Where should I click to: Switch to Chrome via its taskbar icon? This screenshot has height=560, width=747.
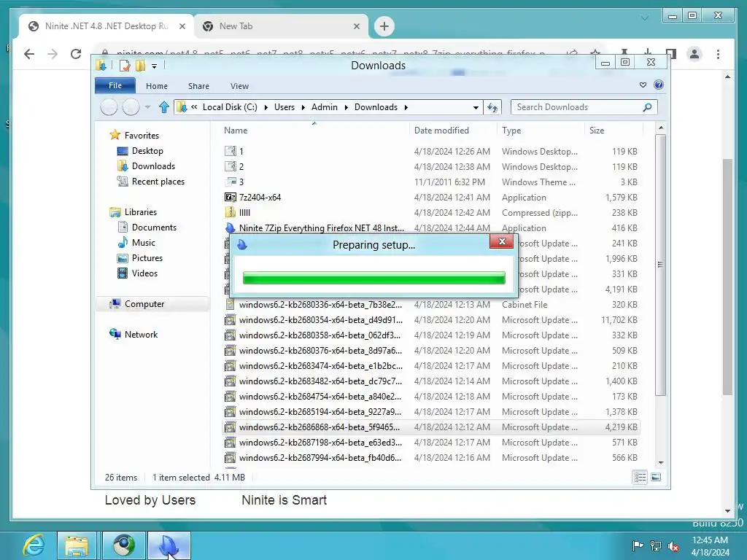coord(124,546)
